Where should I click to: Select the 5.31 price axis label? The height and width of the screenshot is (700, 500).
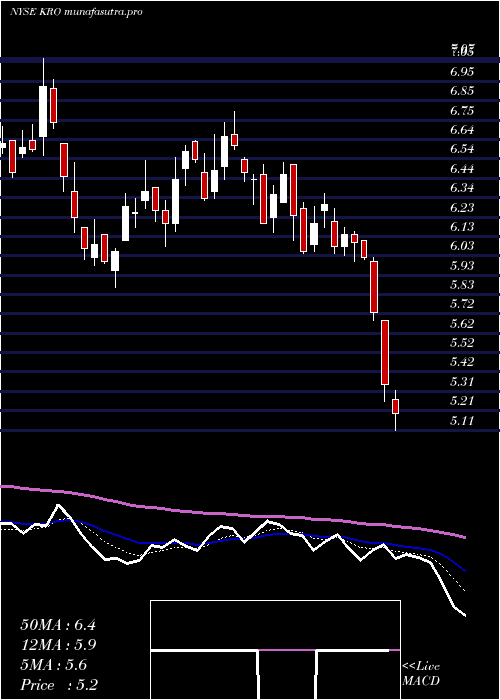pyautogui.click(x=462, y=382)
